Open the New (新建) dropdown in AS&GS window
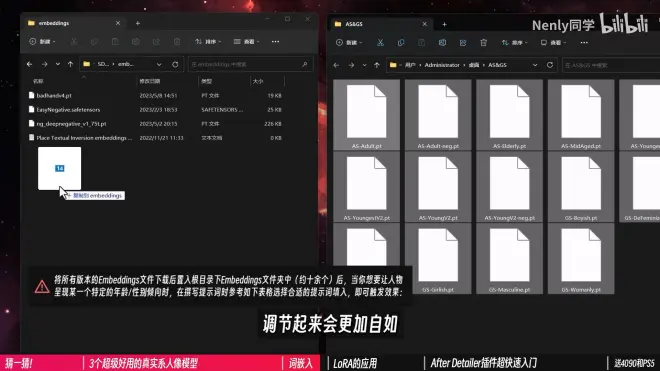The height and width of the screenshot is (371, 660). click(x=349, y=43)
